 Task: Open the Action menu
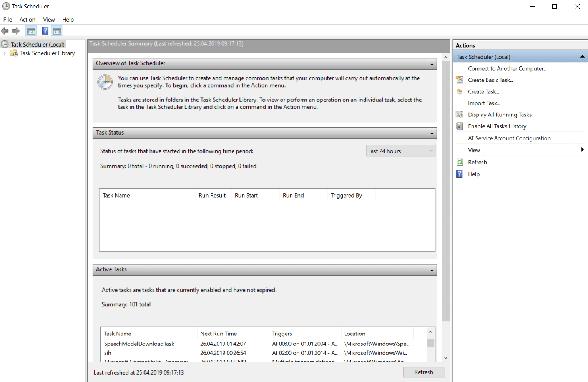(x=27, y=19)
